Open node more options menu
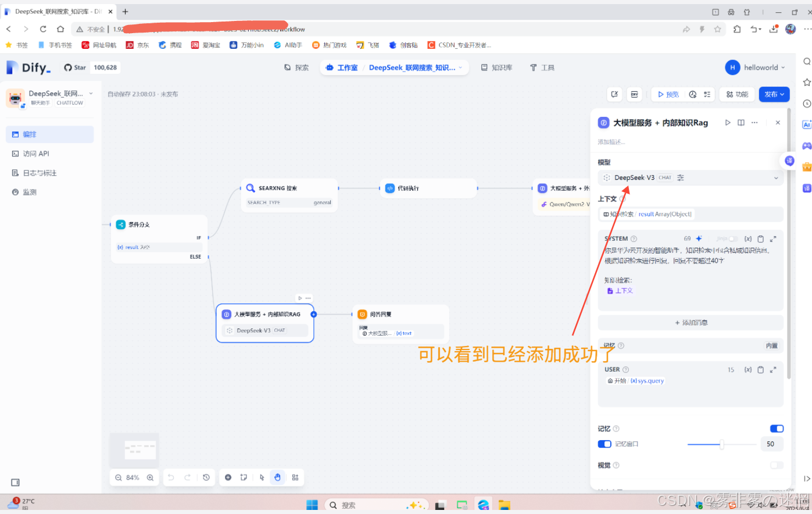This screenshot has height=514, width=812. point(754,123)
